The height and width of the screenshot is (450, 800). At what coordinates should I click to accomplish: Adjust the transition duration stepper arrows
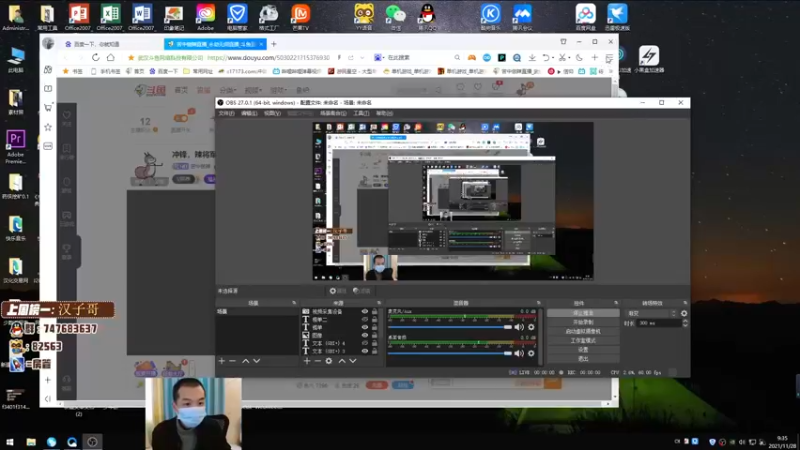[685, 323]
